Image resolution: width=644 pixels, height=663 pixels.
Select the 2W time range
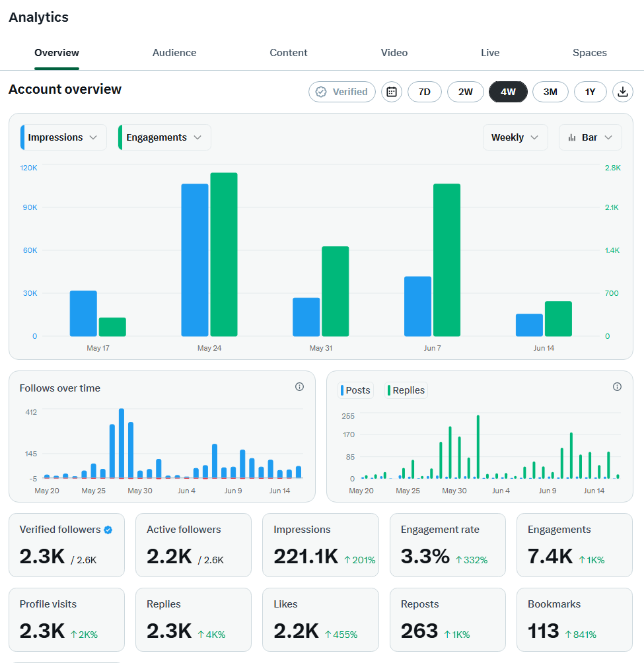(x=466, y=92)
